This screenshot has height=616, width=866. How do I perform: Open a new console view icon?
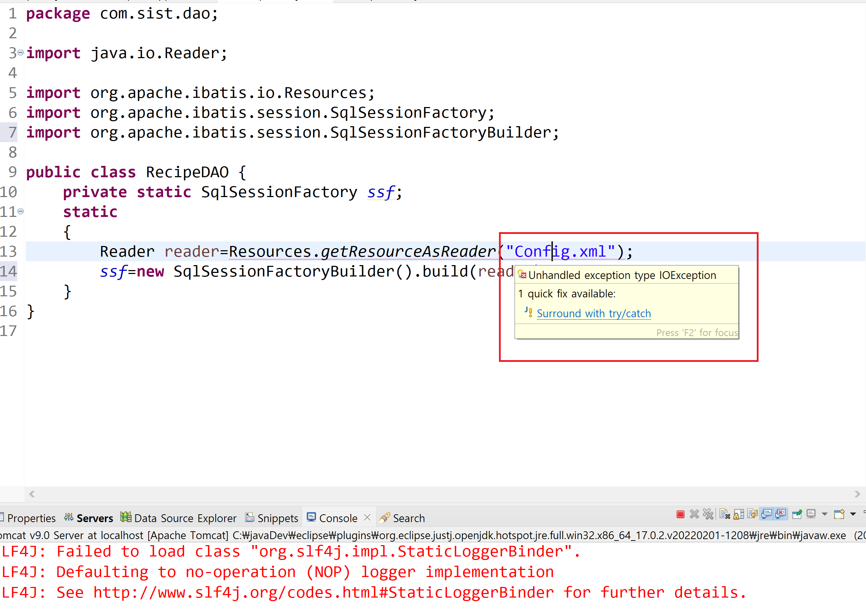click(839, 514)
